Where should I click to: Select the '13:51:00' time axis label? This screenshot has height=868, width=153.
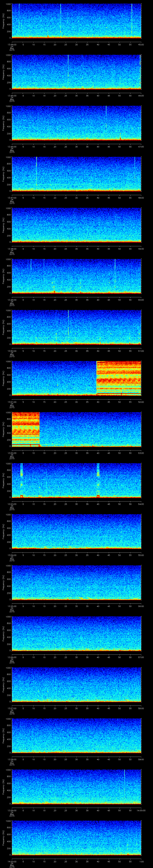pos(12,402)
